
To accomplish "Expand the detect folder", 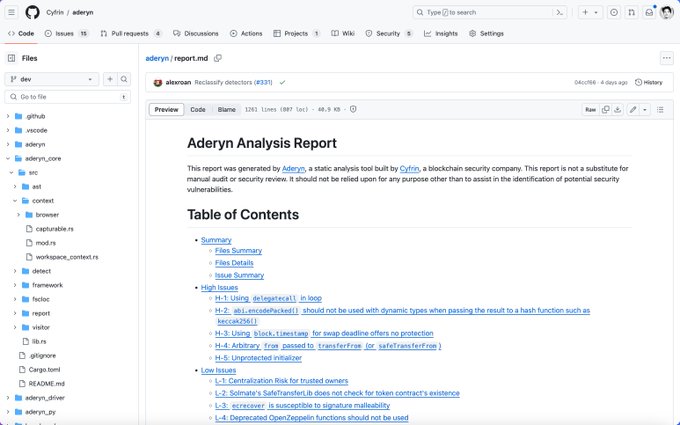I will click(15, 271).
